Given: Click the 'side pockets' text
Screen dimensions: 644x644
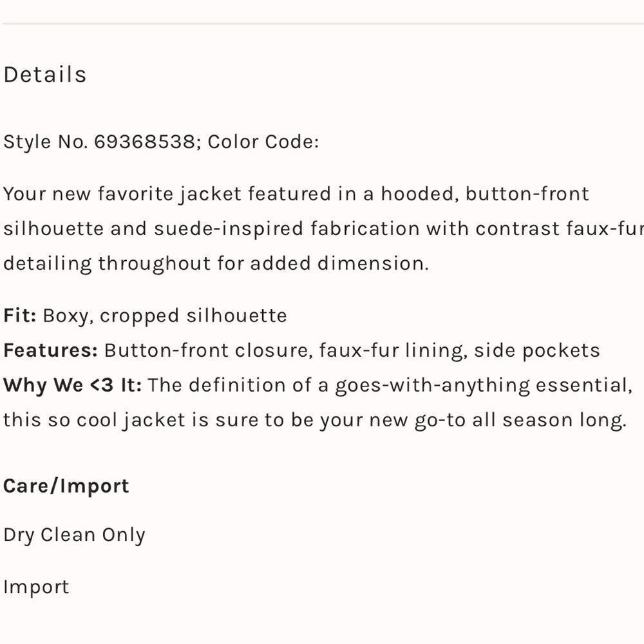Looking at the screenshot, I should [537, 351].
